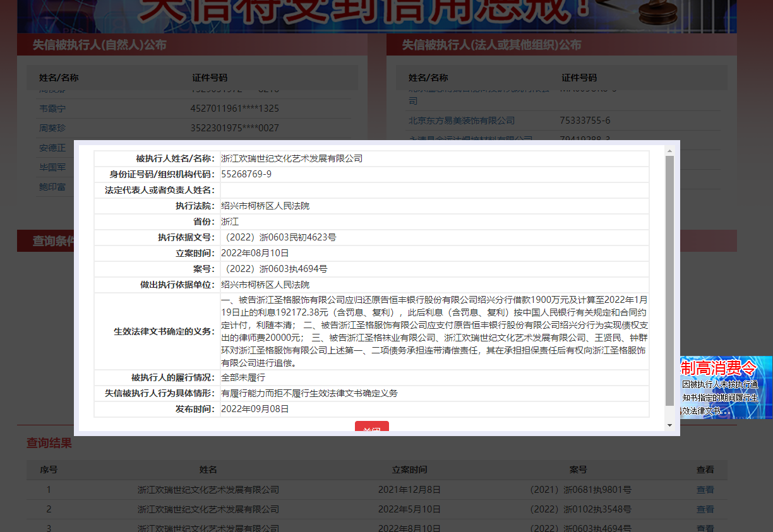Click the down arrow of the popup scrollbar
Screen dimensions: 773x532
[669, 425]
